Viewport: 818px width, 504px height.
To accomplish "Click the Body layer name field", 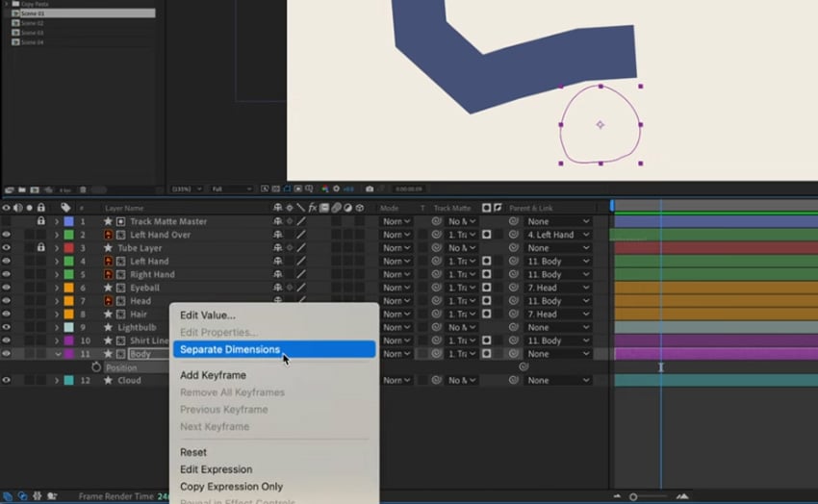I will (x=148, y=354).
